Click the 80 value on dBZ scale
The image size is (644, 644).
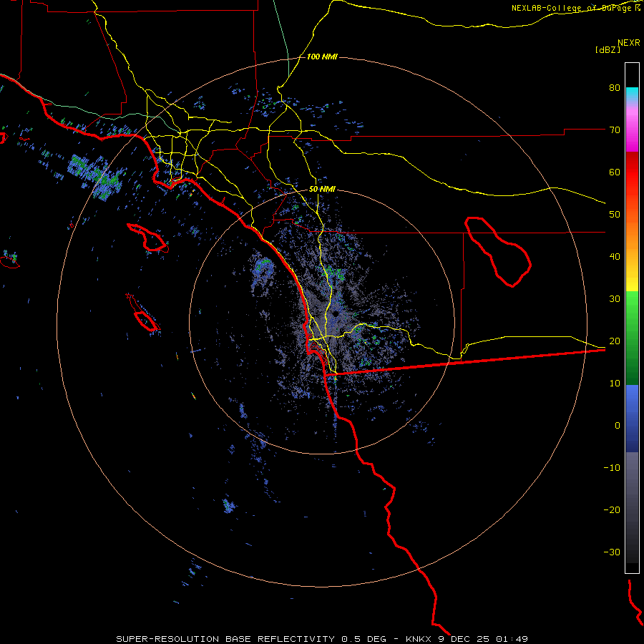[x=615, y=88]
